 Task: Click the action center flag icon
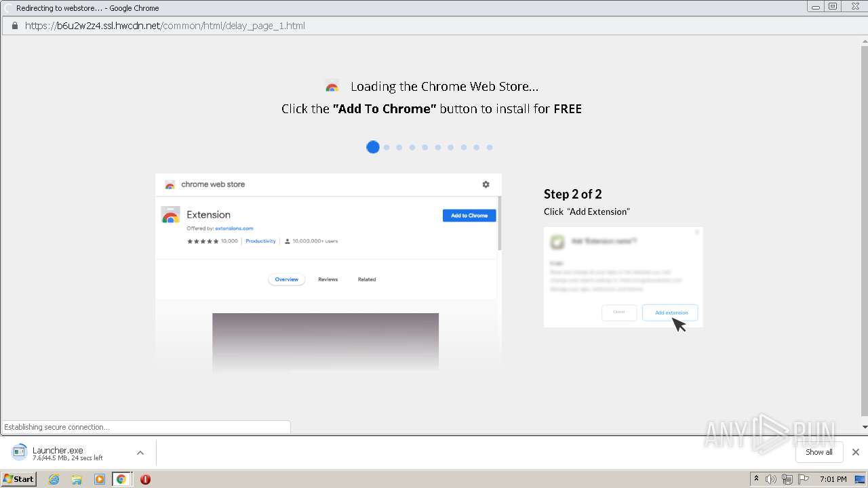[803, 479]
